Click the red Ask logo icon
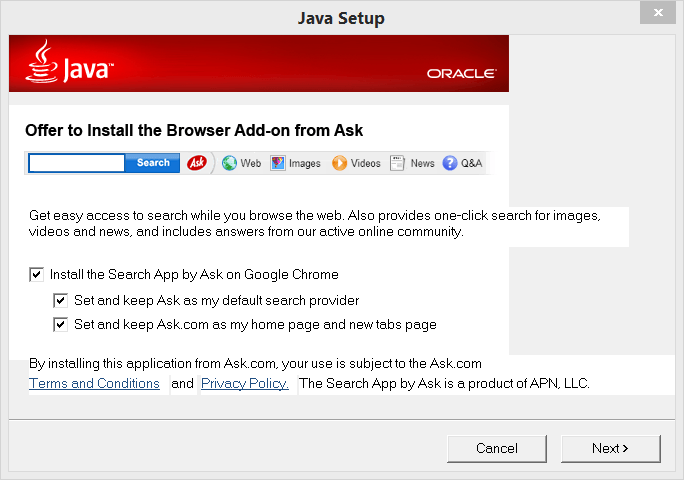This screenshot has height=480, width=684. 197,163
